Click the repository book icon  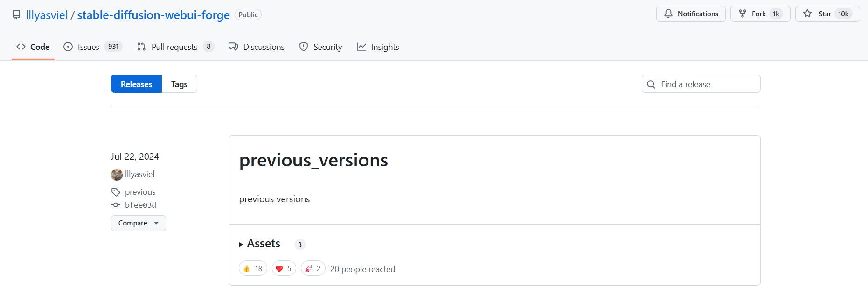(x=16, y=14)
